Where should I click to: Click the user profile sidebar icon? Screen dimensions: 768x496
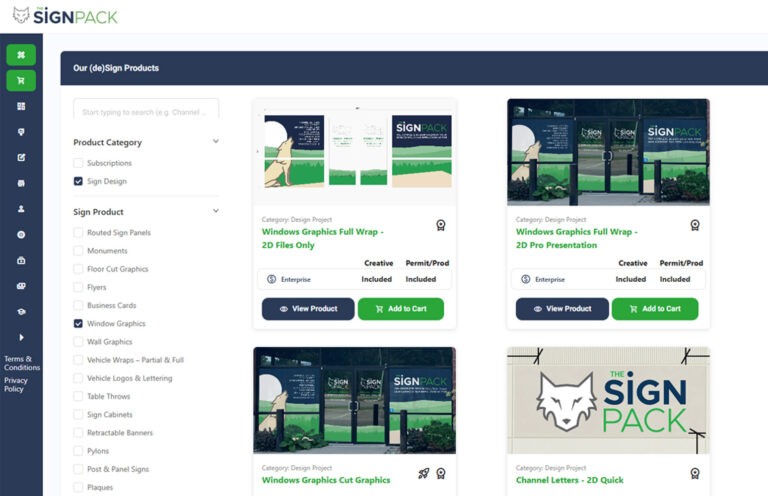point(21,209)
